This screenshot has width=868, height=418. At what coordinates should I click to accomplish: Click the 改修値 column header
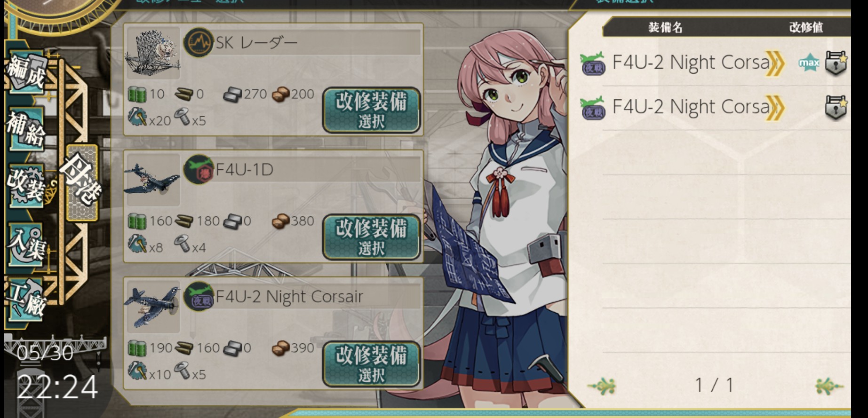point(806,27)
